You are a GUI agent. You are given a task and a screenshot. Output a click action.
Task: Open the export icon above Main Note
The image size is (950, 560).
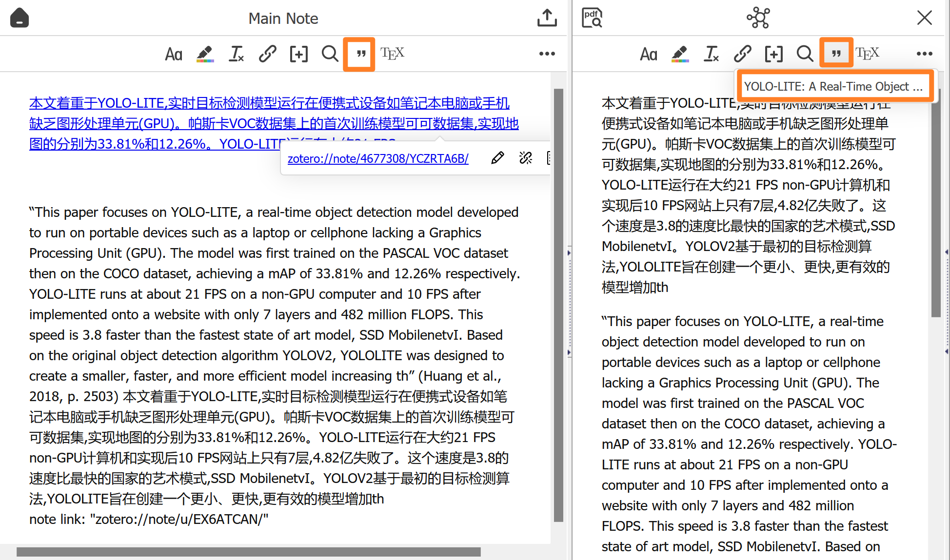547,18
